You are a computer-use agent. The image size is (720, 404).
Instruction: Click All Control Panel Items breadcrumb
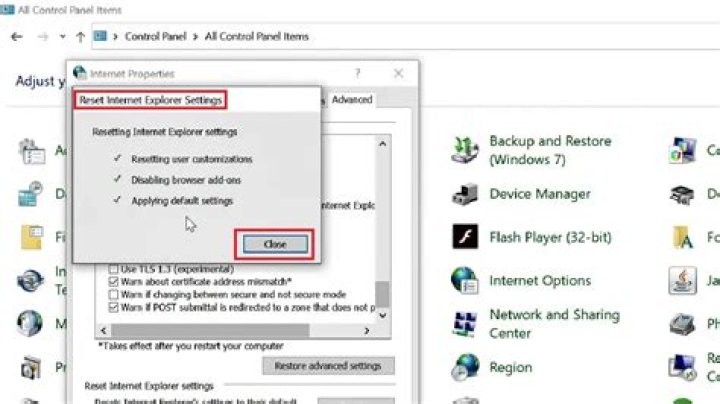tap(257, 36)
